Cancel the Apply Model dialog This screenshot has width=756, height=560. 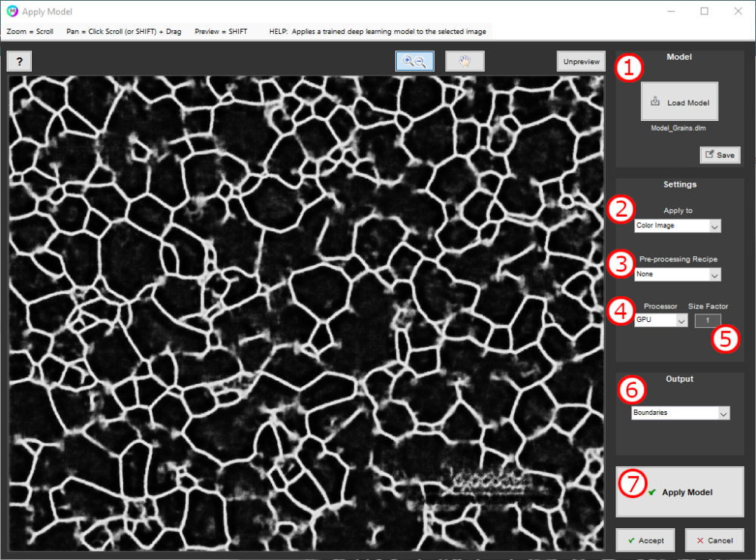[714, 540]
